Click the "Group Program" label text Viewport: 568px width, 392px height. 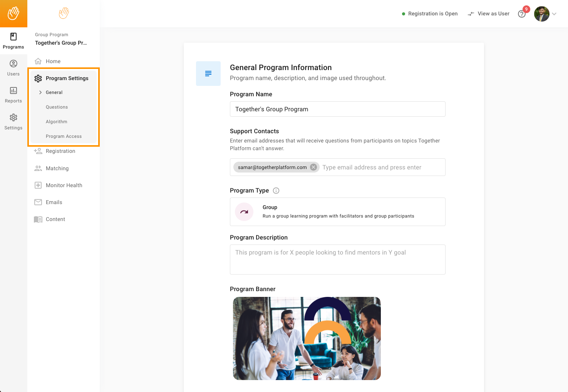(52, 35)
